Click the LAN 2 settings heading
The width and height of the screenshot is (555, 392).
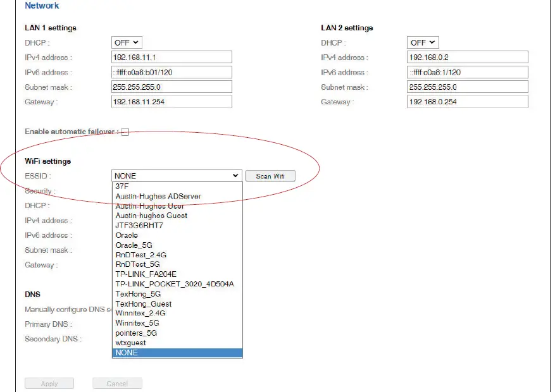(347, 28)
